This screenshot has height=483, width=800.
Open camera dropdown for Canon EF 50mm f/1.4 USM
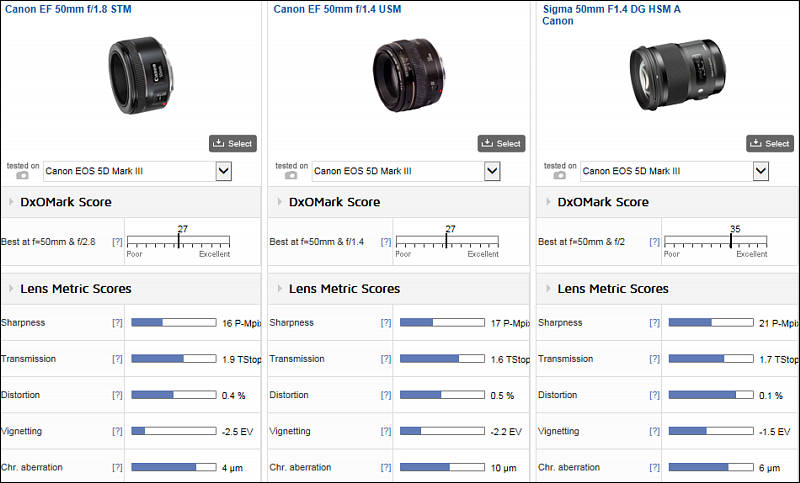click(x=492, y=171)
